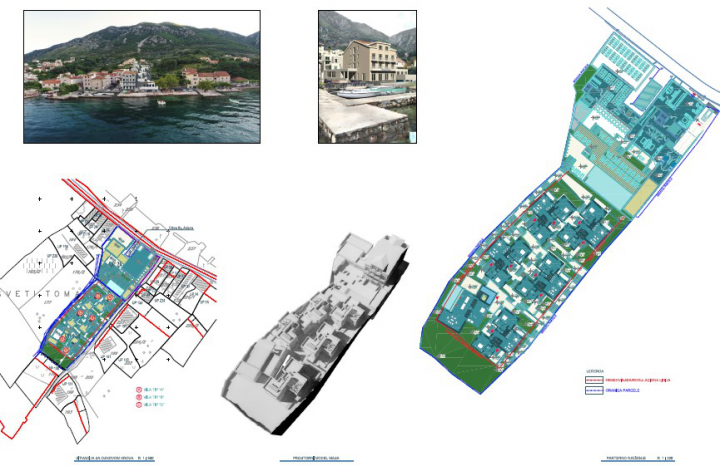
Task: Click the caption under the 3D model
Action: pyautogui.click(x=316, y=458)
